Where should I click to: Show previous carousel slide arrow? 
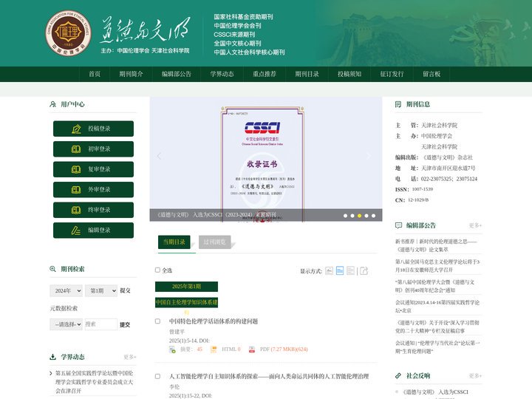click(159, 156)
